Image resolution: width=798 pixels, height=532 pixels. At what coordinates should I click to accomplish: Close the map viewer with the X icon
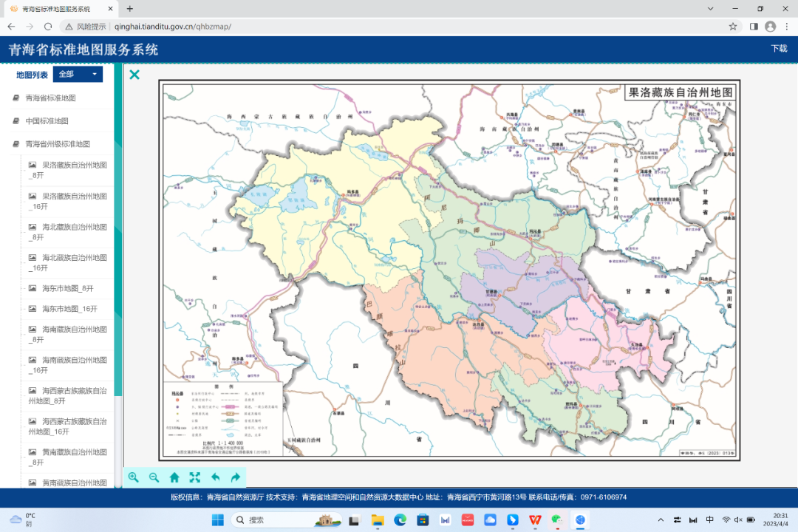click(134, 75)
